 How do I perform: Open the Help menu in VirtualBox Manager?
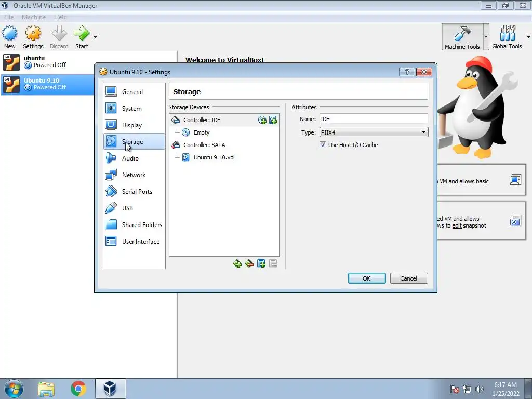point(60,17)
